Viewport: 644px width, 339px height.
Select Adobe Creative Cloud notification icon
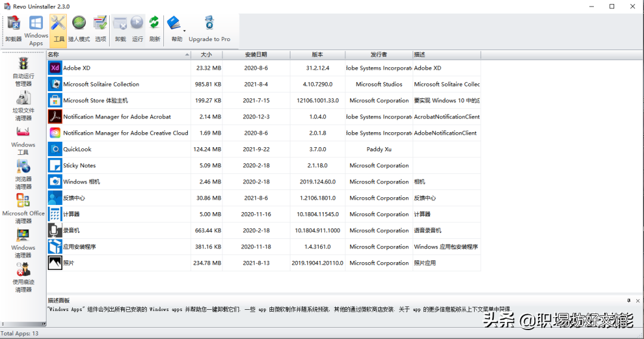point(55,133)
